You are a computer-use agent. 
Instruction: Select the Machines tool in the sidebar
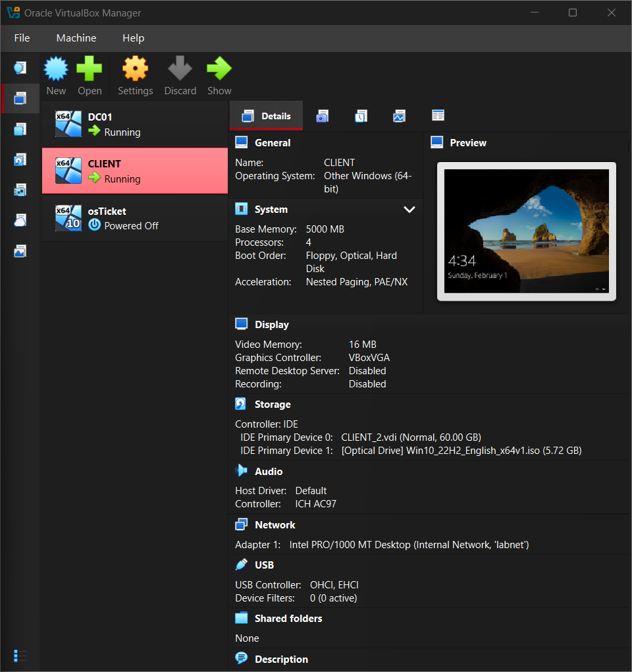20,99
